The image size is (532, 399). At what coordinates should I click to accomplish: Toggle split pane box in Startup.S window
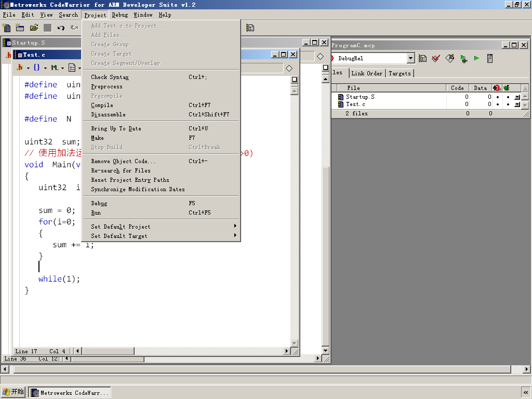click(325, 68)
